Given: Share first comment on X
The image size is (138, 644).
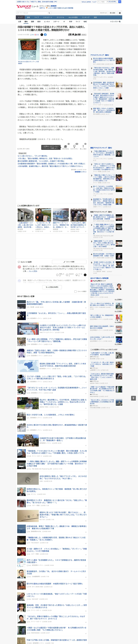Looking at the screenshot, I should pyautogui.click(x=85, y=275).
